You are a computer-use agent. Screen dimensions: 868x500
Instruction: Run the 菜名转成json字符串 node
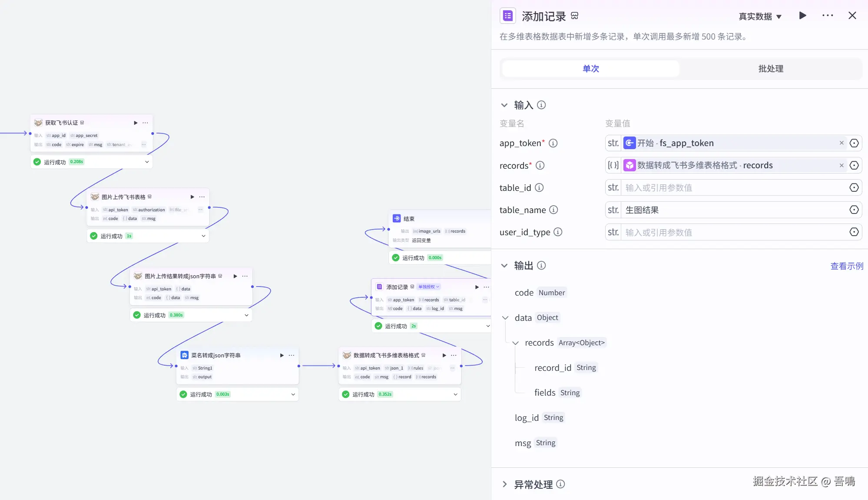click(282, 355)
